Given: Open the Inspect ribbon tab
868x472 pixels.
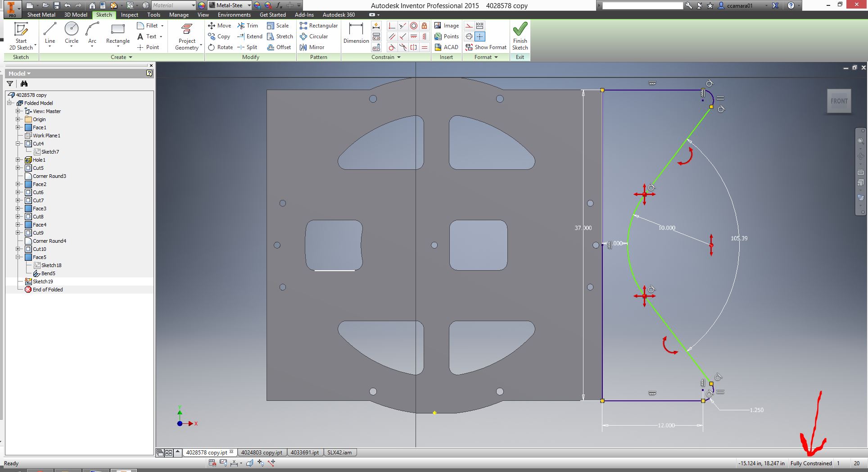Looking at the screenshot, I should point(129,15).
